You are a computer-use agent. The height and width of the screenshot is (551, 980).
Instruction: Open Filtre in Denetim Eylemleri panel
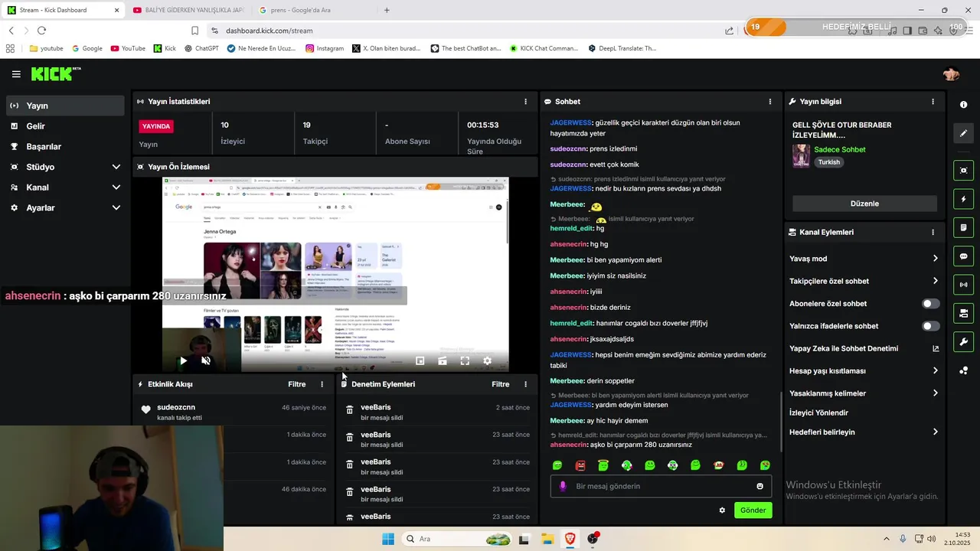click(x=500, y=384)
